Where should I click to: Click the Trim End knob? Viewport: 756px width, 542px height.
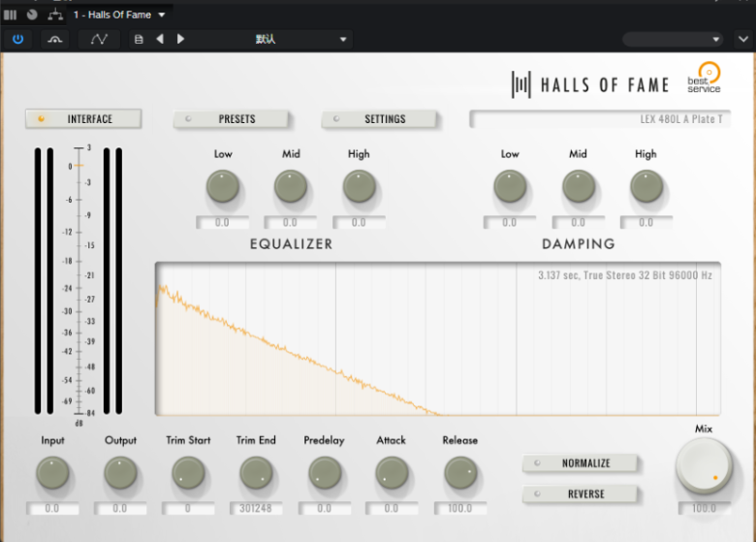257,473
